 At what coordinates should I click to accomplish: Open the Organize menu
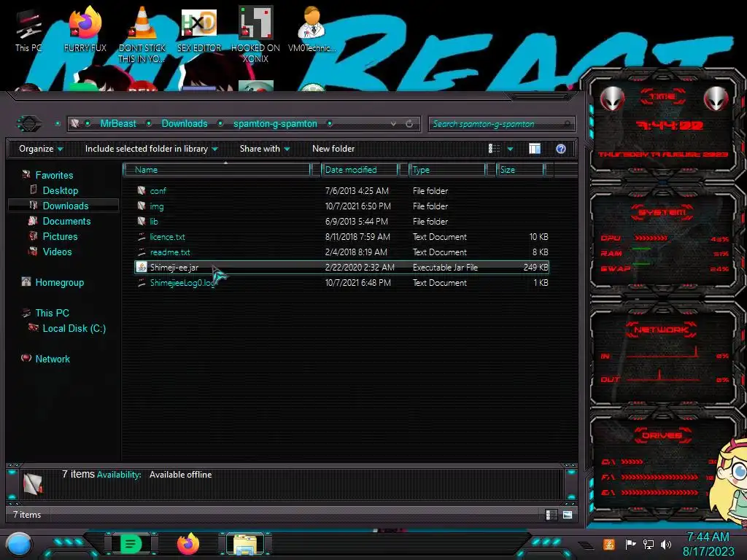(41, 149)
